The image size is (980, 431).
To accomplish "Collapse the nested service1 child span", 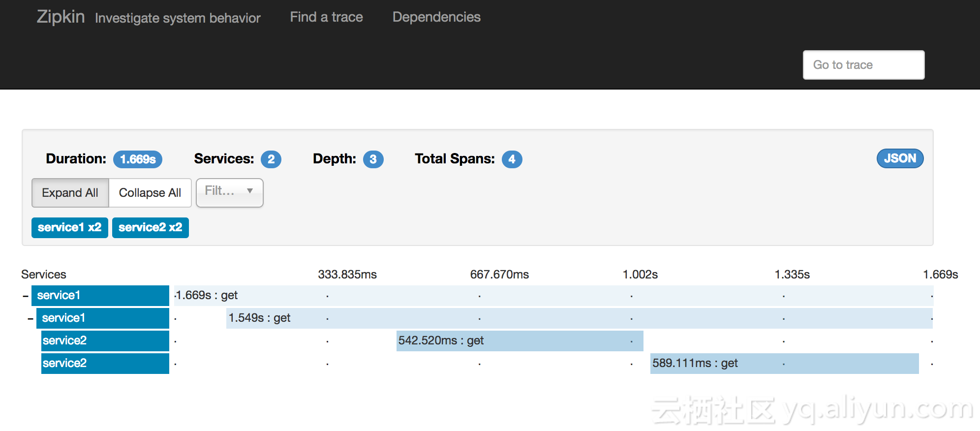I will pyautogui.click(x=31, y=318).
